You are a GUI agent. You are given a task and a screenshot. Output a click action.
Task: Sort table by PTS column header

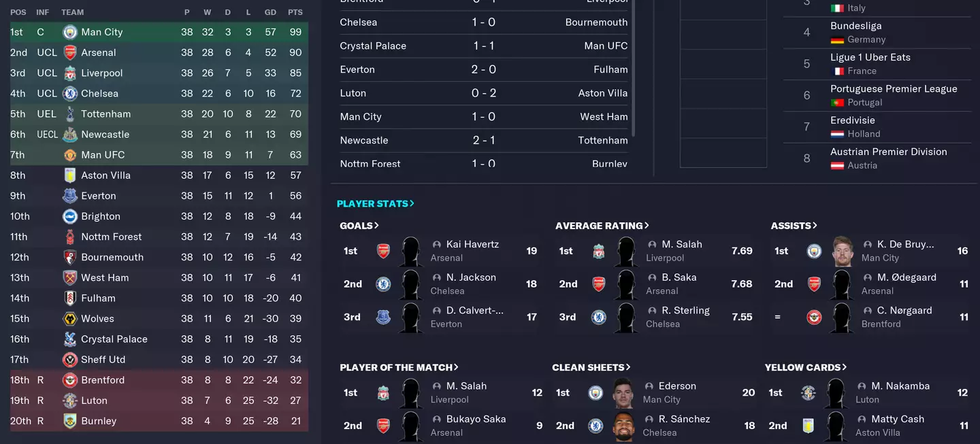pyautogui.click(x=295, y=12)
